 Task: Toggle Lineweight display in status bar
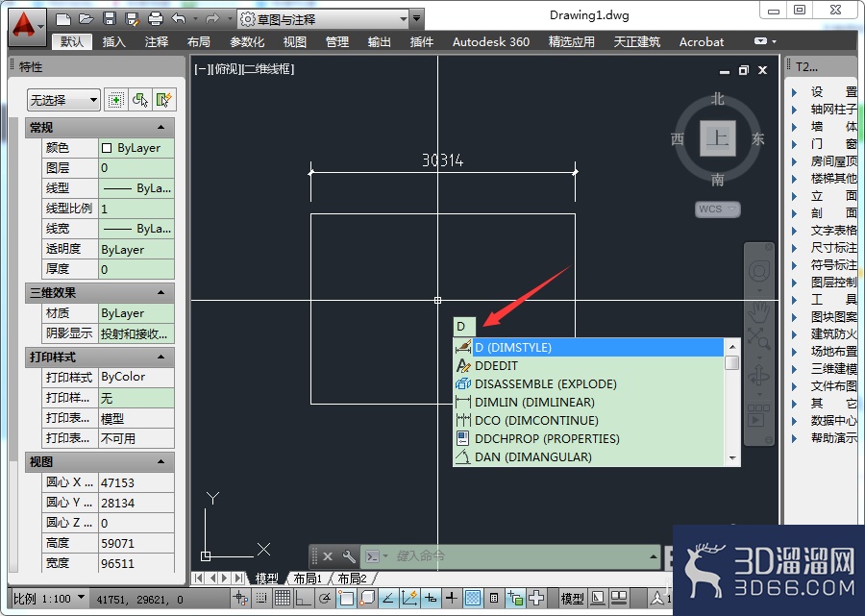[452, 598]
